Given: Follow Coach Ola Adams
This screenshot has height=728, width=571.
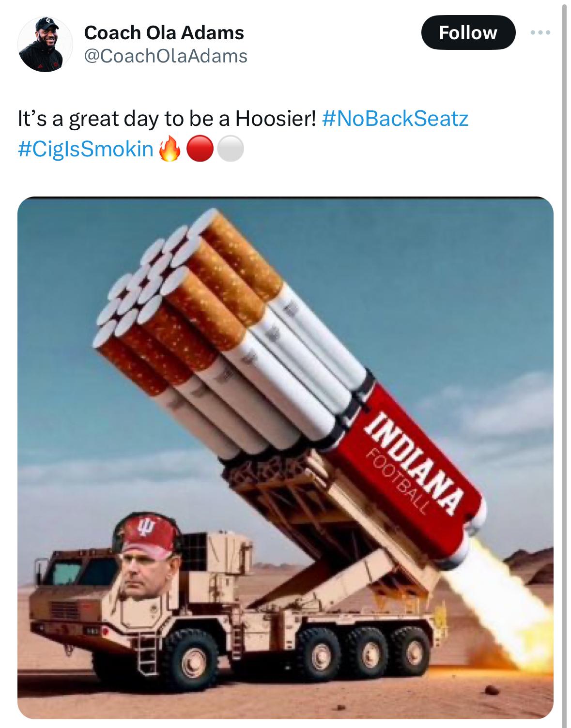Looking at the screenshot, I should 468,32.
